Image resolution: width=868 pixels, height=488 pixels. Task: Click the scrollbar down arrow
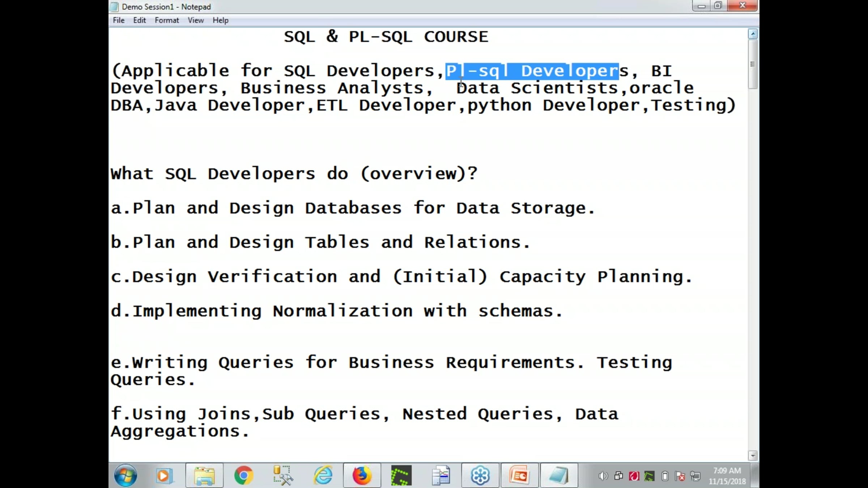(x=753, y=455)
